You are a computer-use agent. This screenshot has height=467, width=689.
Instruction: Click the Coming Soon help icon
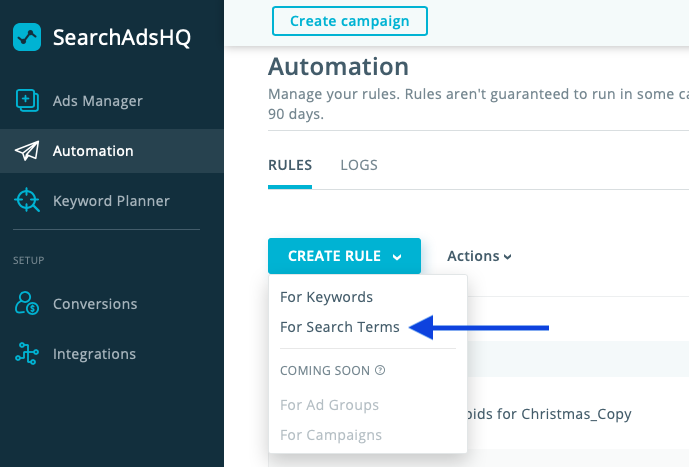coord(380,370)
